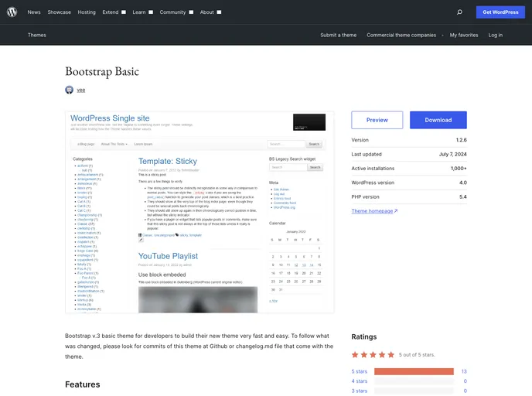Viewport: 532px width, 396px height.
Task: Open the Theme homepage link
Action: coord(374,211)
